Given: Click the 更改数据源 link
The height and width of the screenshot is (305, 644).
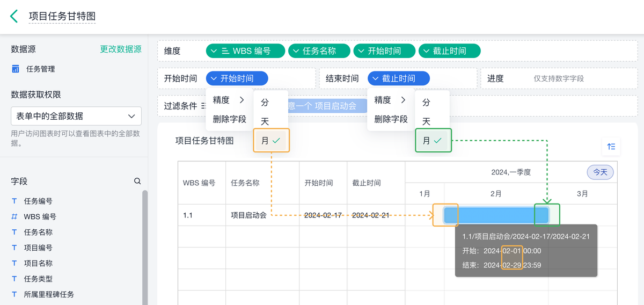Looking at the screenshot, I should [121, 49].
